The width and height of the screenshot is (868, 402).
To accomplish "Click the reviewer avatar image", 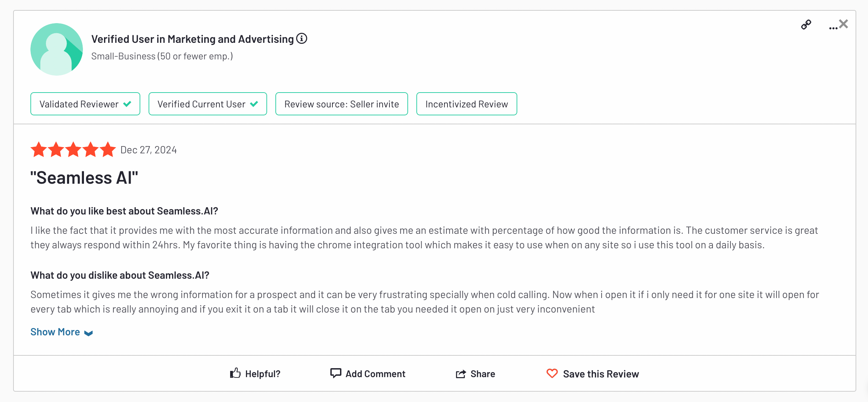I will click(57, 49).
